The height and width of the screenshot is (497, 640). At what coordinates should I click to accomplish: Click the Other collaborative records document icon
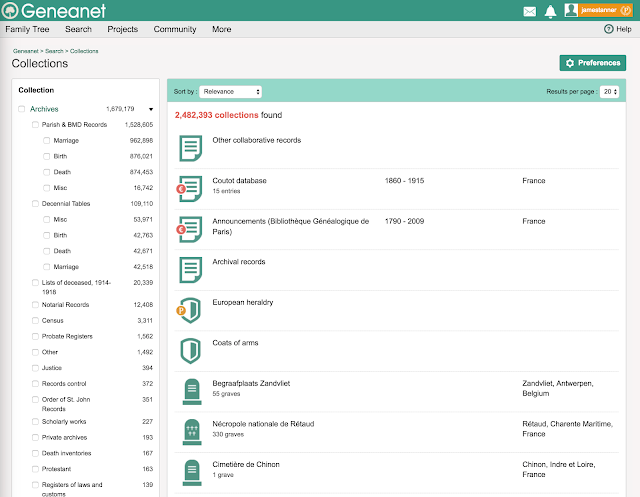click(191, 148)
